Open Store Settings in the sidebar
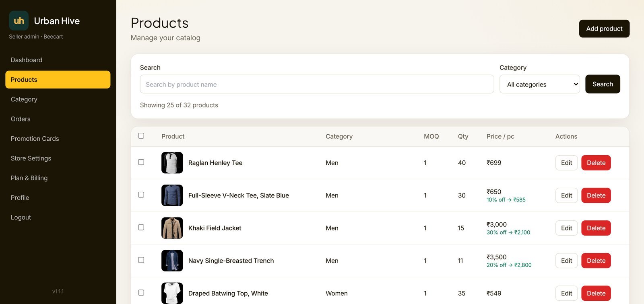The width and height of the screenshot is (644, 304). pyautogui.click(x=58, y=158)
